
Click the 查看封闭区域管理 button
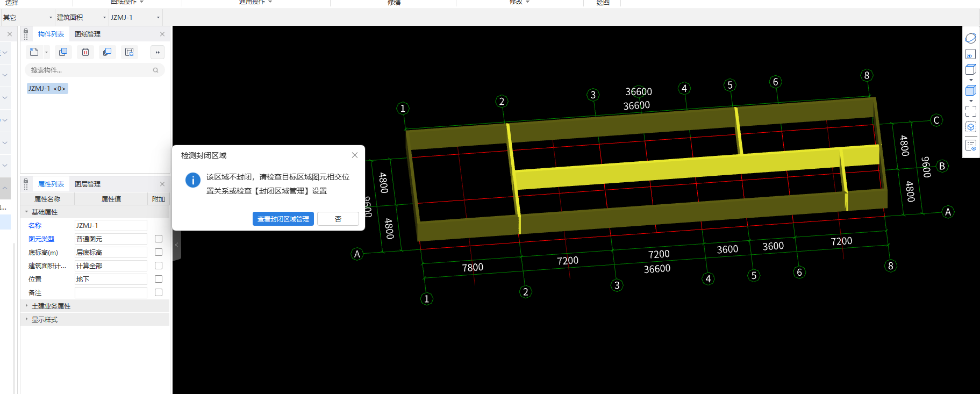point(283,219)
